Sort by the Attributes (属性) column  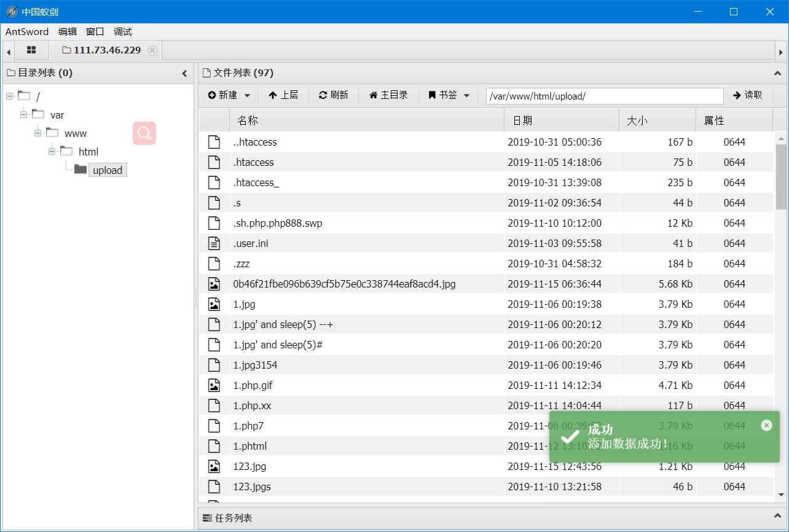[x=734, y=120]
